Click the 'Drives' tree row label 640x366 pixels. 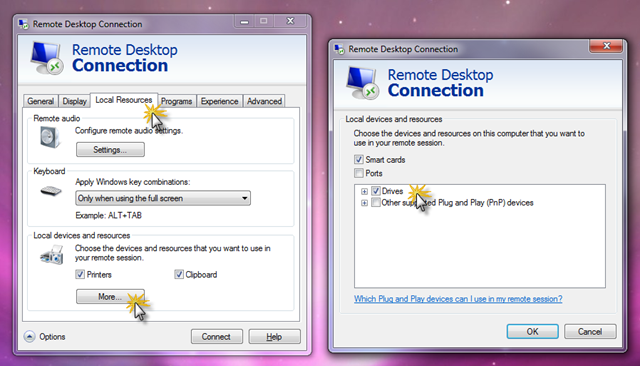pyautogui.click(x=392, y=191)
